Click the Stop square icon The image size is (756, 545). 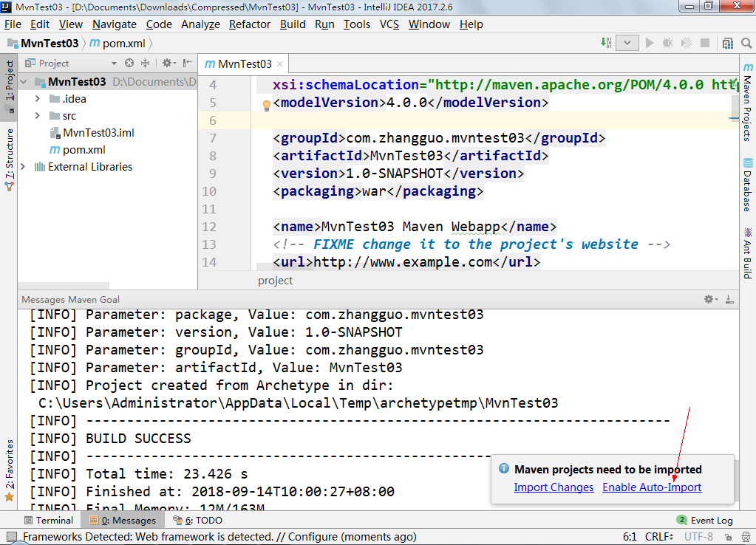pos(705,43)
